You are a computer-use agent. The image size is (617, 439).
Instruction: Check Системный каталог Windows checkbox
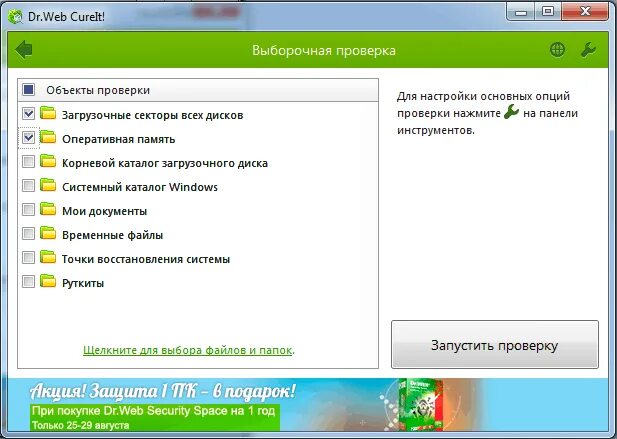28,186
